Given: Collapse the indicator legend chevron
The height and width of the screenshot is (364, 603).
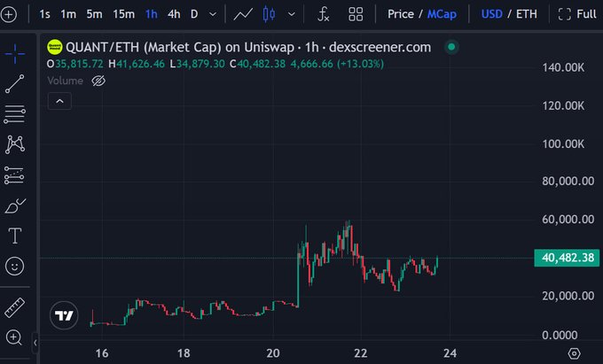Looking at the screenshot, I should [59, 101].
